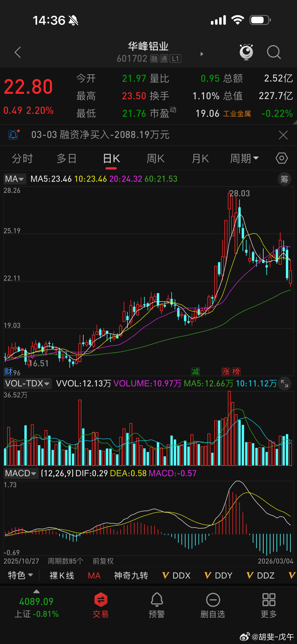Select the 日K tab

point(111,159)
